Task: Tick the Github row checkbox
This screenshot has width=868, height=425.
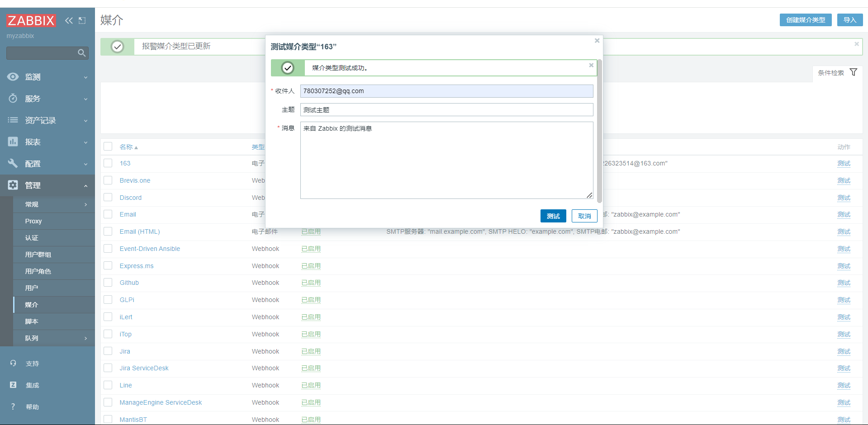Action: pos(108,282)
